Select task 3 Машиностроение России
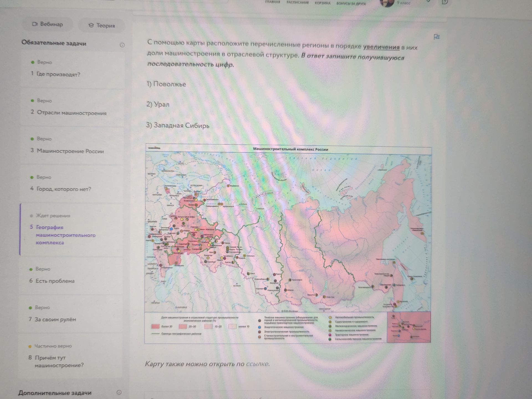Viewport: 532px width, 399px height. tap(71, 146)
